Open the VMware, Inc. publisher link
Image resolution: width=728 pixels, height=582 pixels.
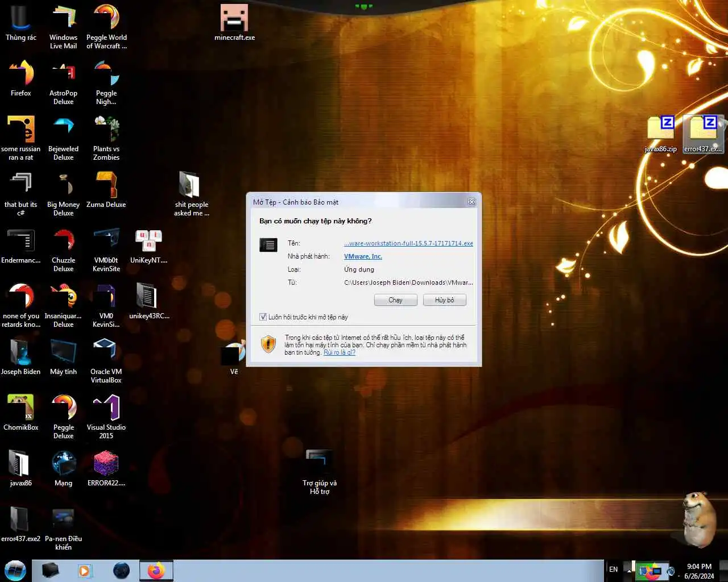[x=363, y=256]
